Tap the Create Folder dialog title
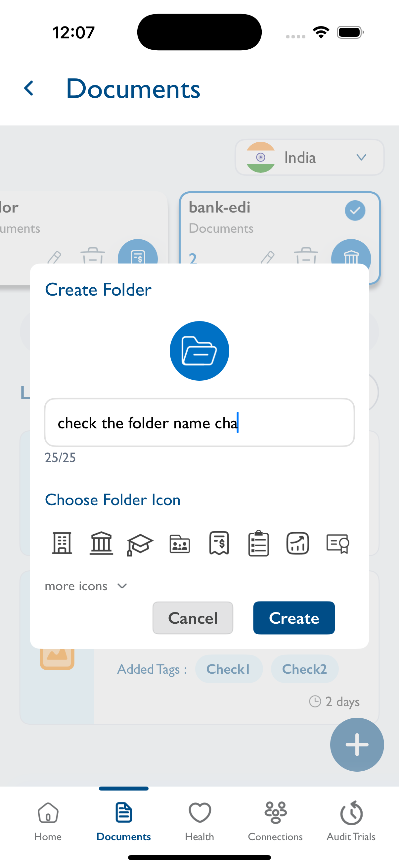 click(x=98, y=289)
